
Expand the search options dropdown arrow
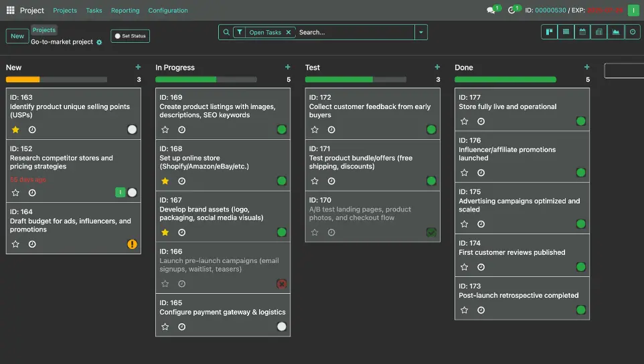tap(420, 32)
